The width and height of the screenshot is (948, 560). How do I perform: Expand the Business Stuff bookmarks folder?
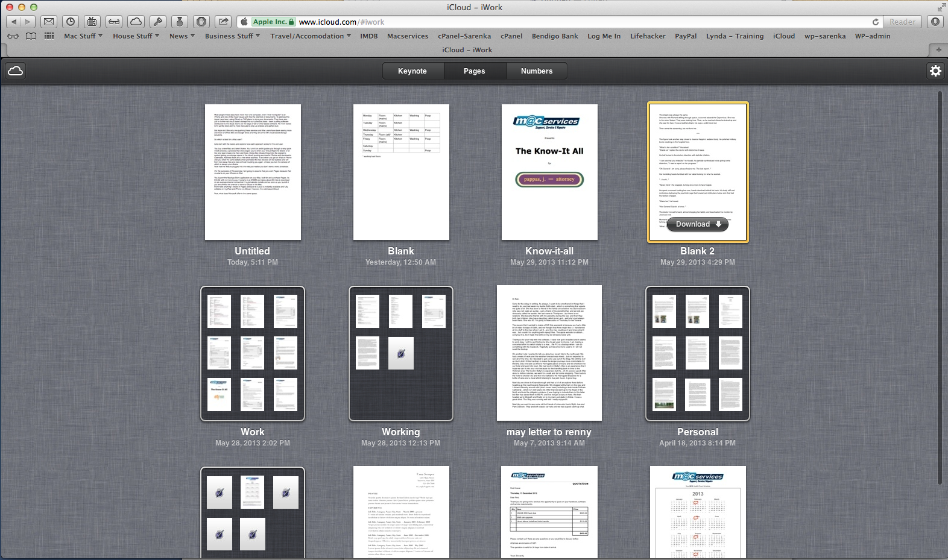[x=232, y=36]
